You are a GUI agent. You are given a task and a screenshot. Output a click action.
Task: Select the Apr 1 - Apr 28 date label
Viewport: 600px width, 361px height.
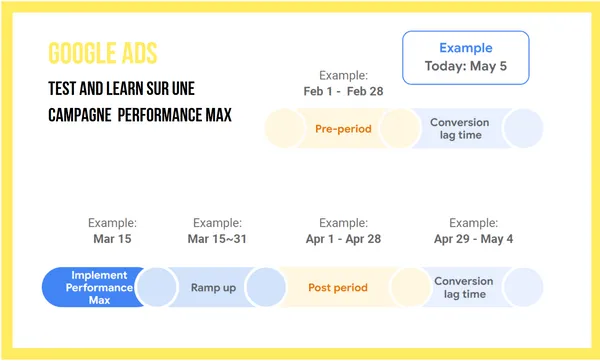[343, 239]
